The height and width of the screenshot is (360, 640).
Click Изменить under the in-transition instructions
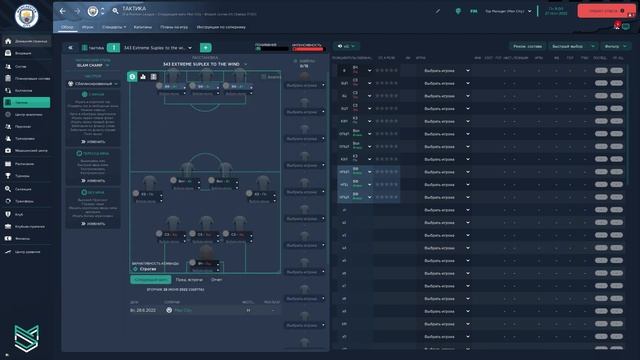(x=93, y=180)
